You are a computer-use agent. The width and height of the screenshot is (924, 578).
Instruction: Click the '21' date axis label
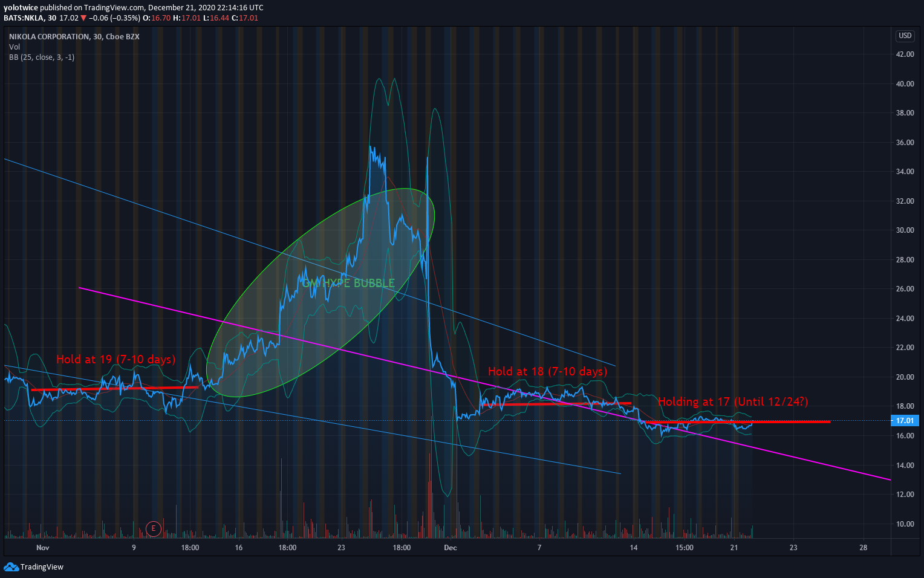click(x=734, y=548)
